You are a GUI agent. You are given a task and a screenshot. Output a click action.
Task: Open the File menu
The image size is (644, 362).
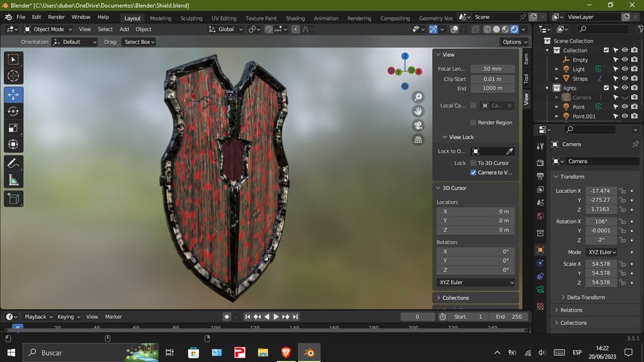[x=21, y=17]
